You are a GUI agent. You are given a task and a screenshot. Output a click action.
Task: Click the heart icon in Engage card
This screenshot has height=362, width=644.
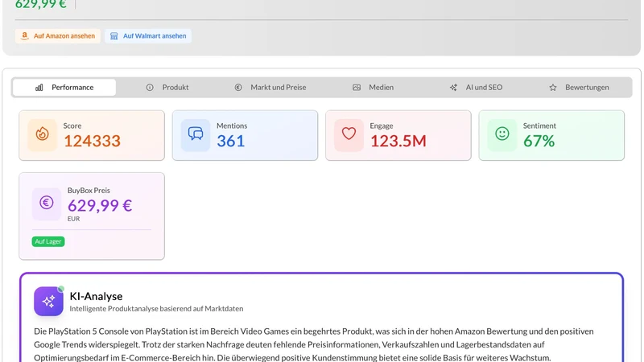pyautogui.click(x=349, y=134)
